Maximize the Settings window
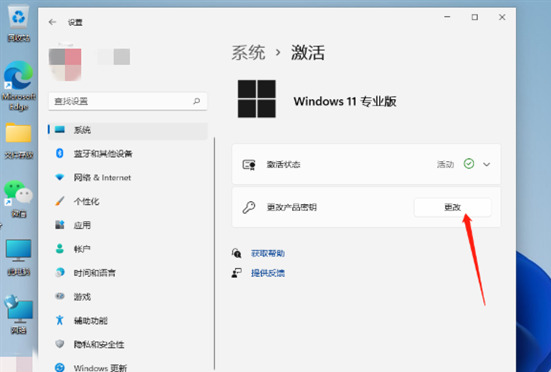 tap(475, 17)
